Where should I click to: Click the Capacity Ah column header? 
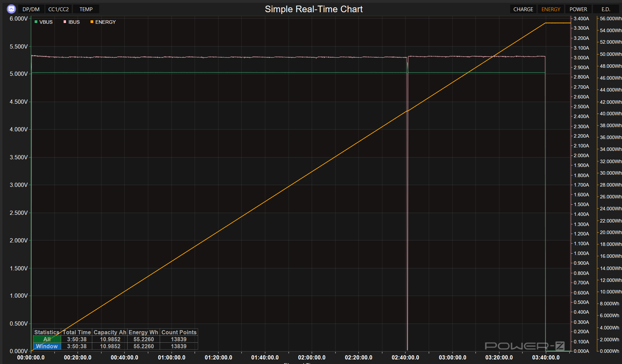tap(110, 332)
